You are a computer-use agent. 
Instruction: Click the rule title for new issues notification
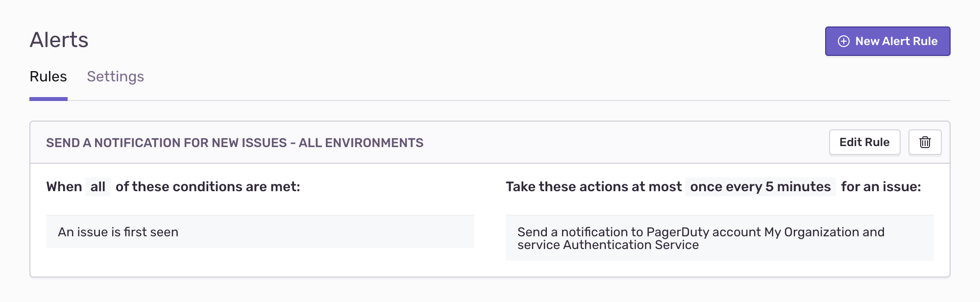click(x=235, y=143)
